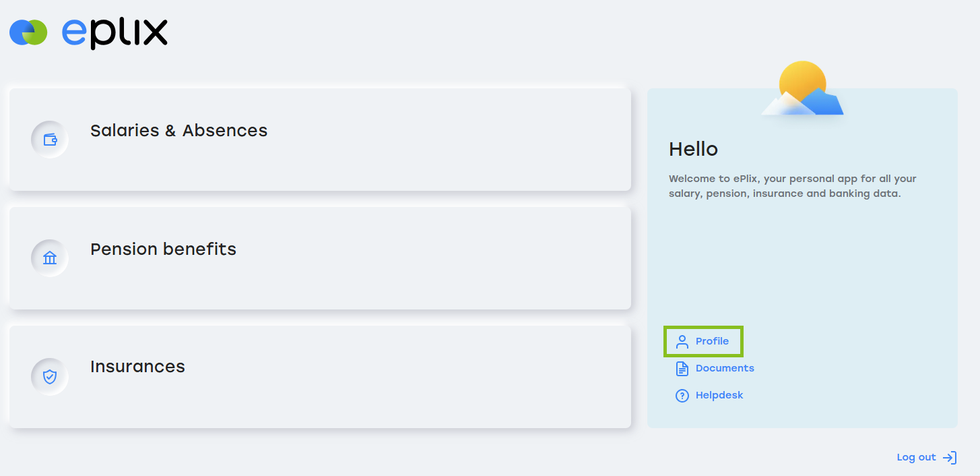The width and height of the screenshot is (980, 476).
Task: Click the person icon beside Profile
Action: point(682,342)
